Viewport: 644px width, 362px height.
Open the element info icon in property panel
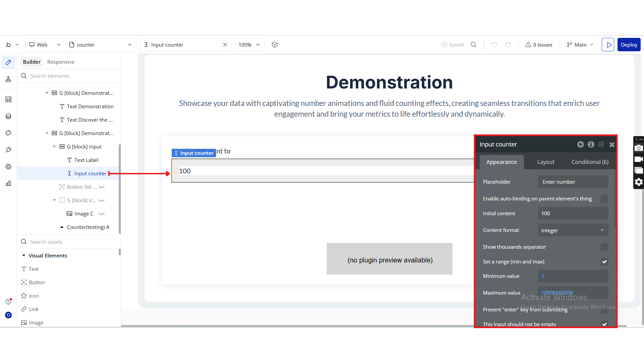591,144
